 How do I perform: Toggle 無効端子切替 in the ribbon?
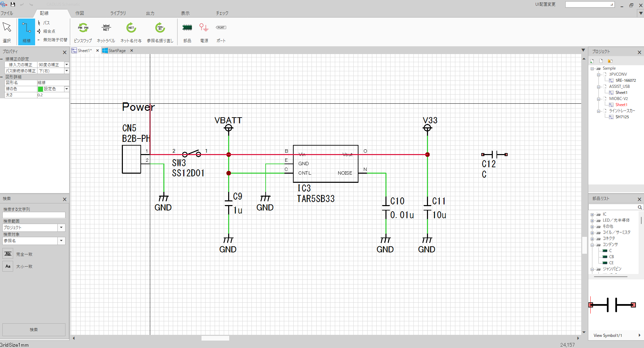[x=52, y=40]
